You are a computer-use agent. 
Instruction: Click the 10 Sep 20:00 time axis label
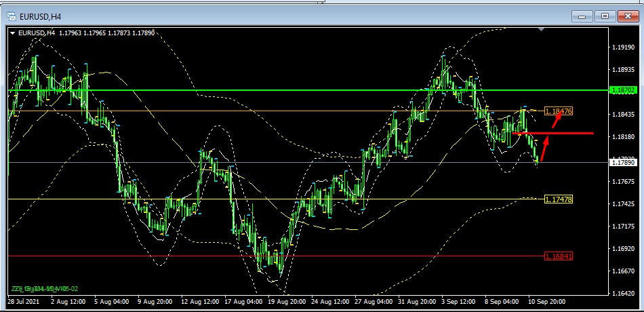546,300
